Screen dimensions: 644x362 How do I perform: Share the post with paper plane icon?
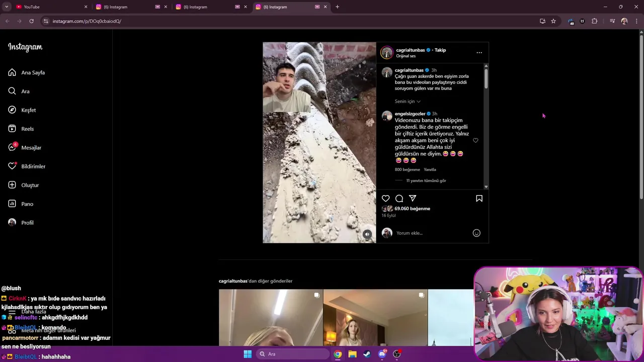pyautogui.click(x=413, y=199)
